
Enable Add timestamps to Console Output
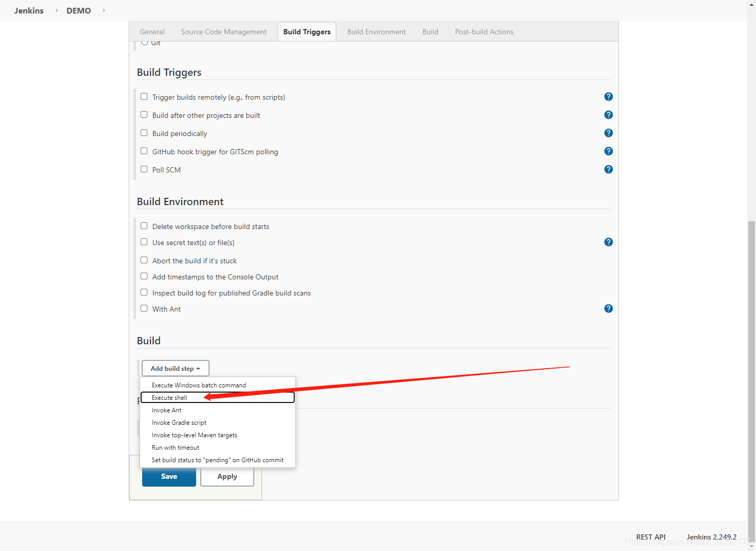point(144,276)
